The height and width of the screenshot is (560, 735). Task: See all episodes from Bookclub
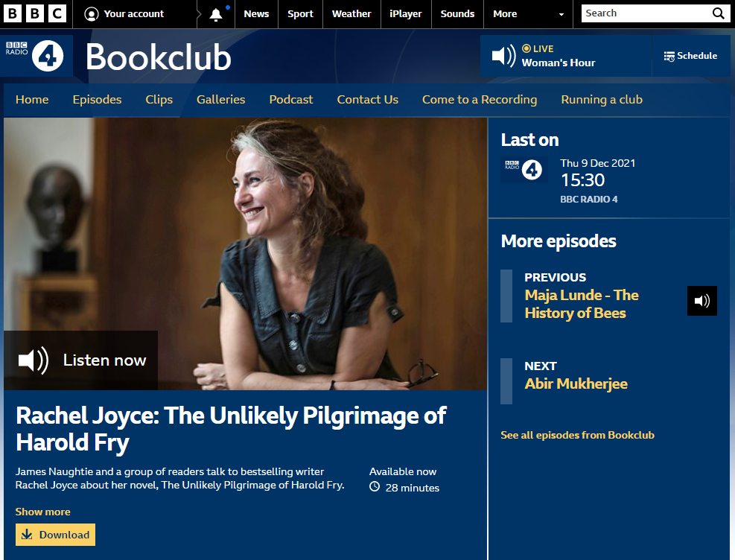click(x=577, y=435)
